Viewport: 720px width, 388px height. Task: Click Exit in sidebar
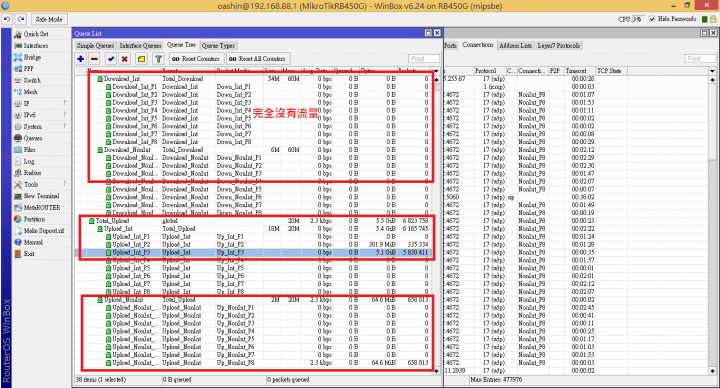click(x=29, y=253)
